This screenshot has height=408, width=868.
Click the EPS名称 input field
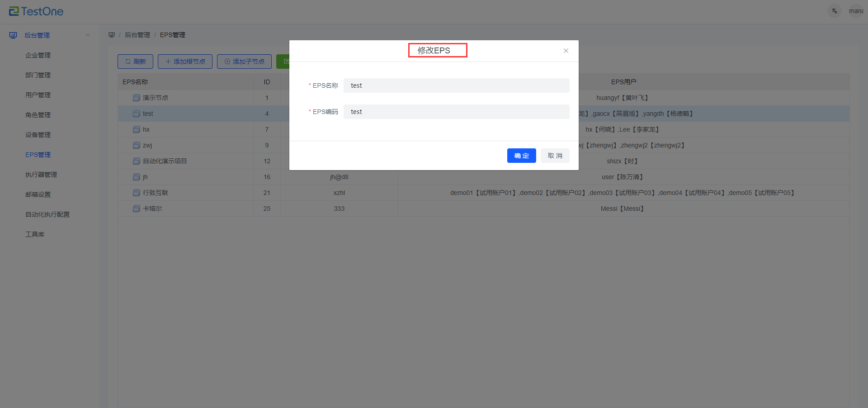coord(456,85)
